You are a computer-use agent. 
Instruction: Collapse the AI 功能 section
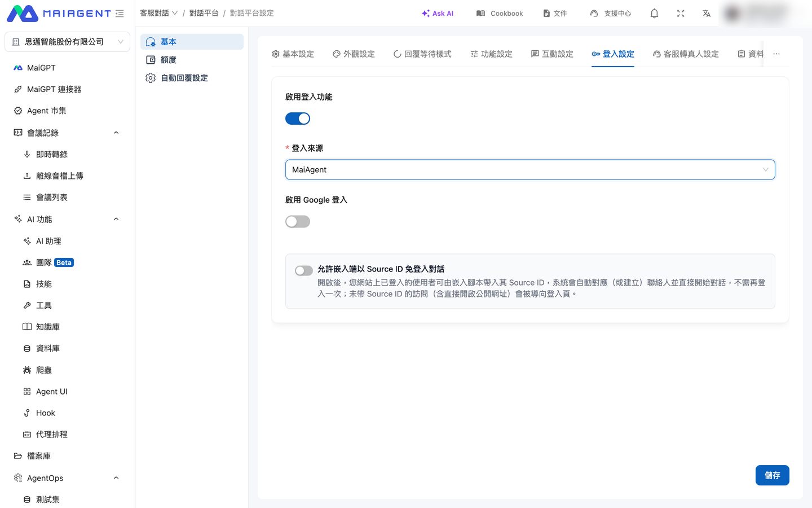[x=116, y=219]
